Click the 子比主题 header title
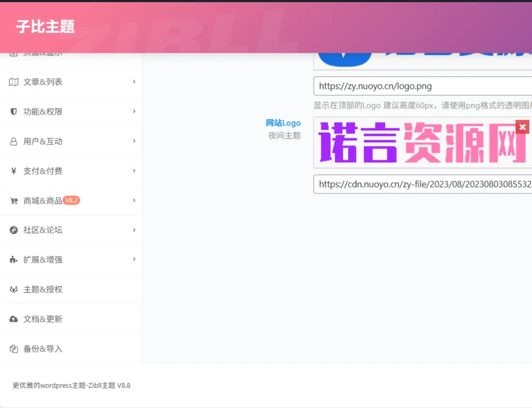This screenshot has height=408, width=532. 45,27
